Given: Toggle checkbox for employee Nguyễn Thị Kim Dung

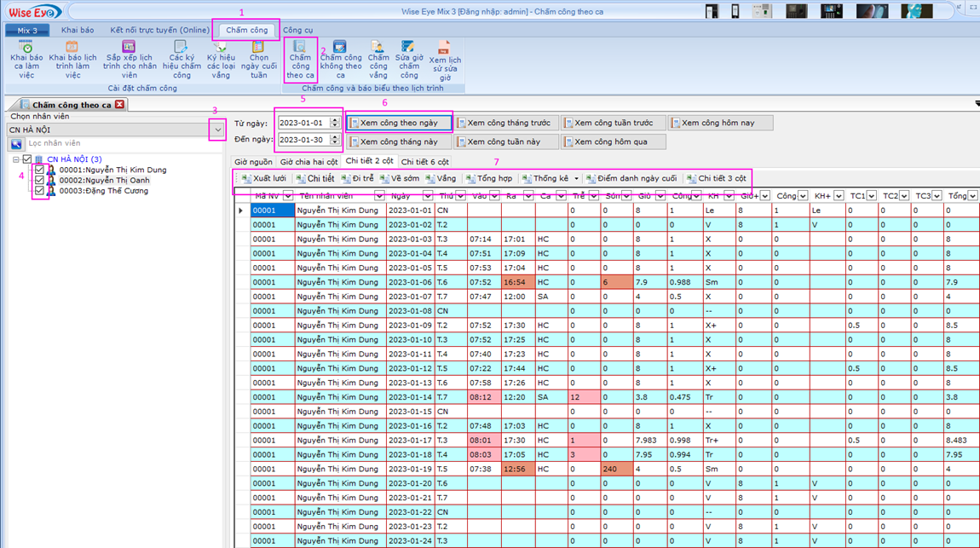Looking at the screenshot, I should click(x=40, y=170).
